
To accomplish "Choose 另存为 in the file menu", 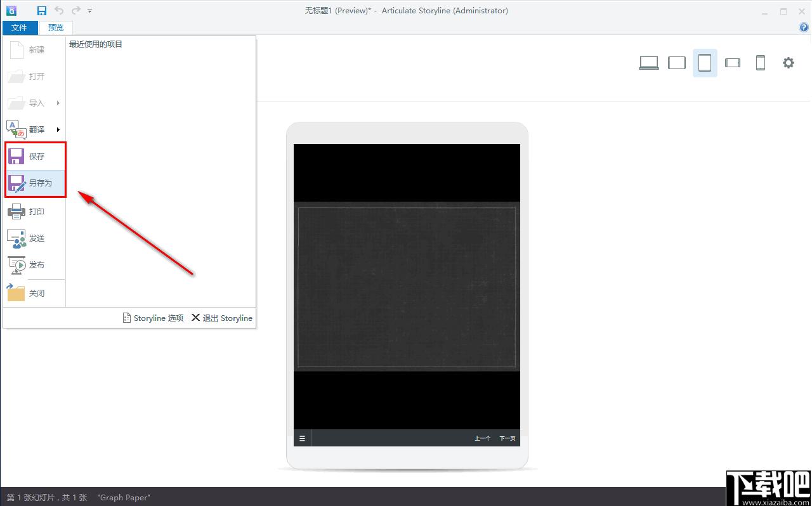I will tap(36, 183).
